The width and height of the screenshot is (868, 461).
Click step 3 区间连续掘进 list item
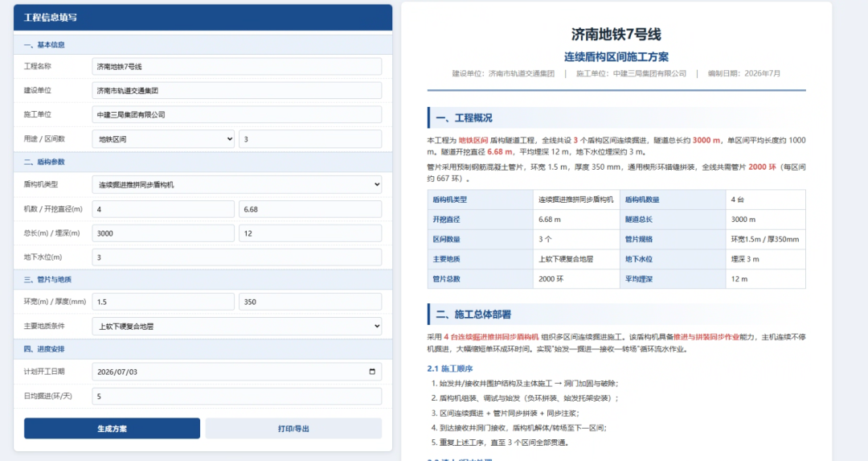click(x=506, y=413)
